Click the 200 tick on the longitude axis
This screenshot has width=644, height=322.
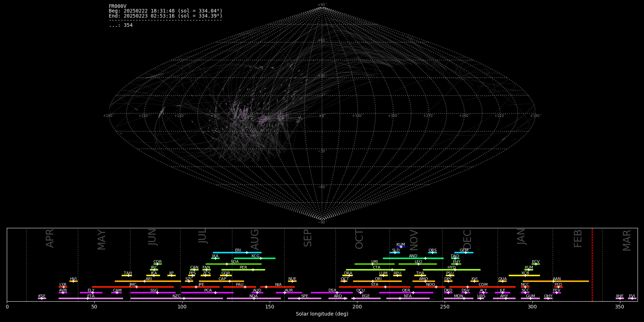click(x=357, y=307)
